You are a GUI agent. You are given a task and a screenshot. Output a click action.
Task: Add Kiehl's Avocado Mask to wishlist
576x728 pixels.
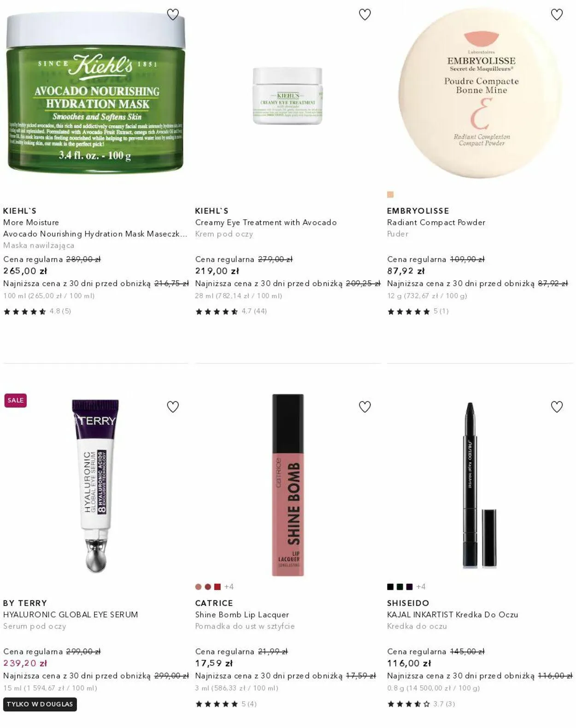click(173, 15)
